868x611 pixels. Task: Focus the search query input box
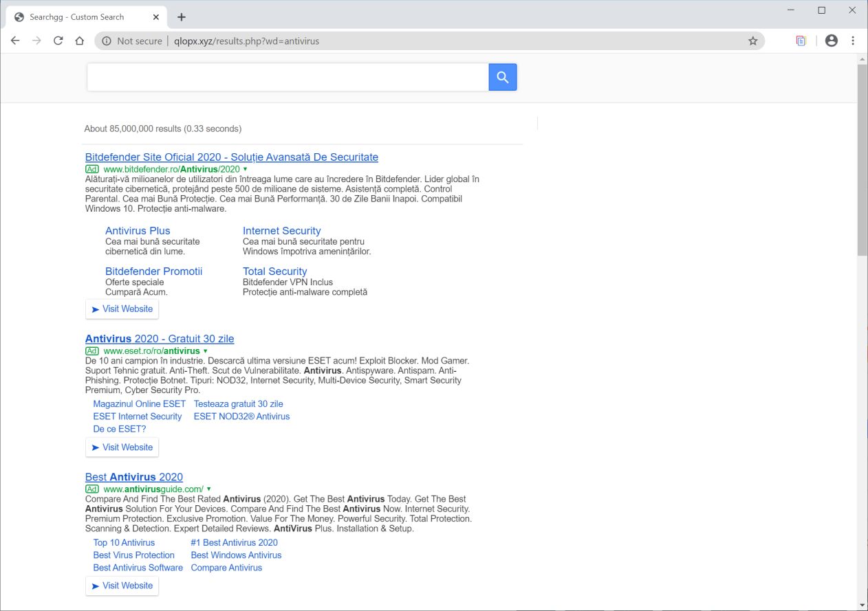coord(287,78)
